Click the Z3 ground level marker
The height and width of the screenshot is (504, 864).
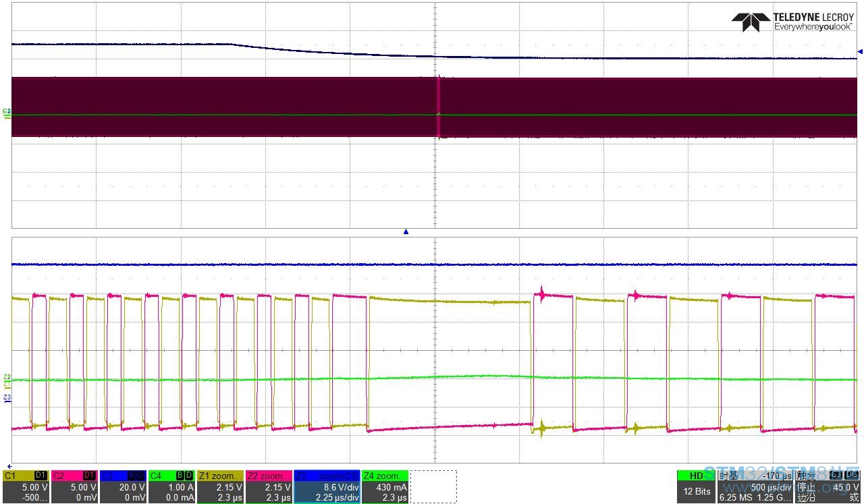click(x=7, y=398)
